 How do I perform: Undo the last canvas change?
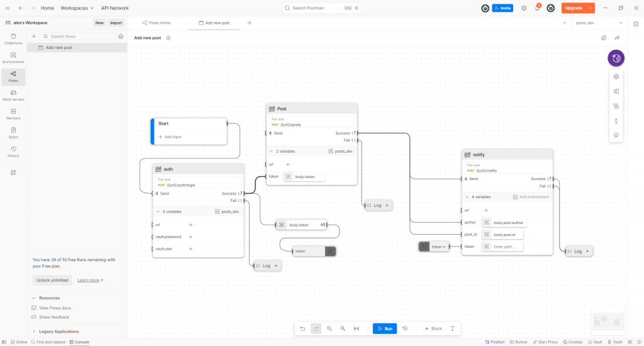(x=303, y=328)
